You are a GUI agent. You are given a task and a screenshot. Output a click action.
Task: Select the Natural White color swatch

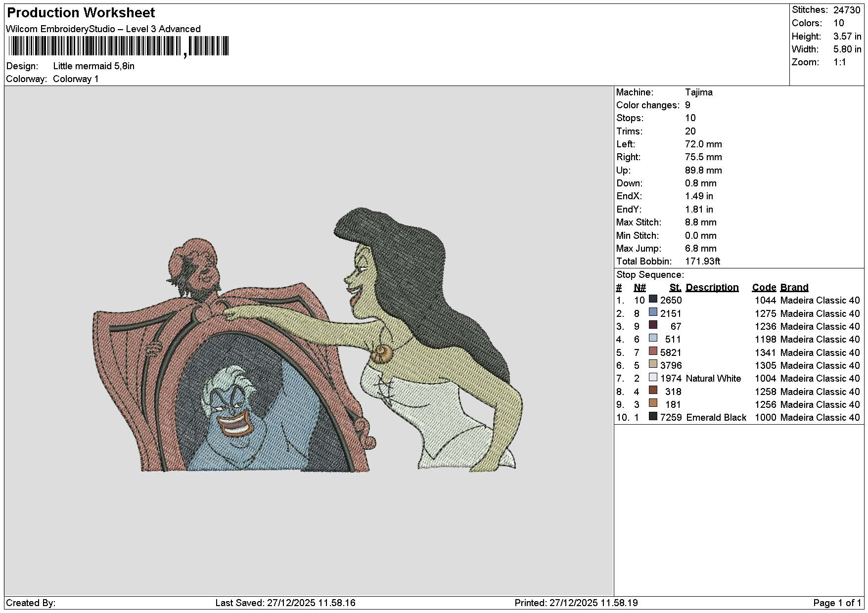[653, 377]
